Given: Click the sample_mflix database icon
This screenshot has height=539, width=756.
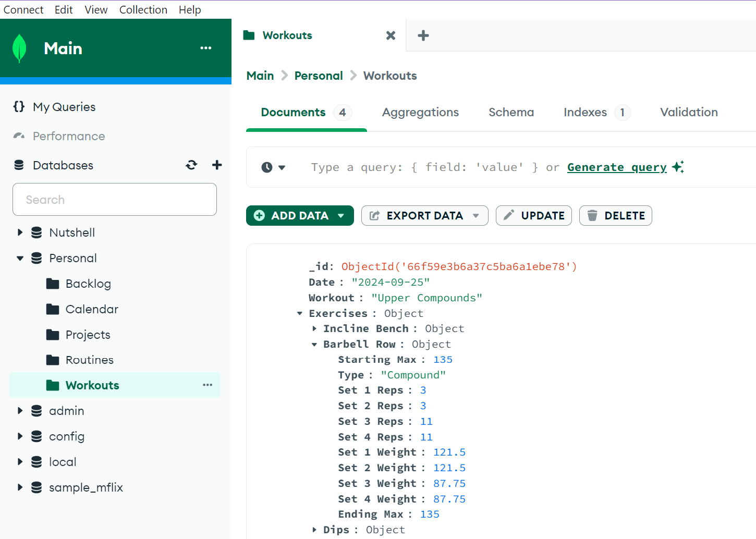Looking at the screenshot, I should [36, 487].
